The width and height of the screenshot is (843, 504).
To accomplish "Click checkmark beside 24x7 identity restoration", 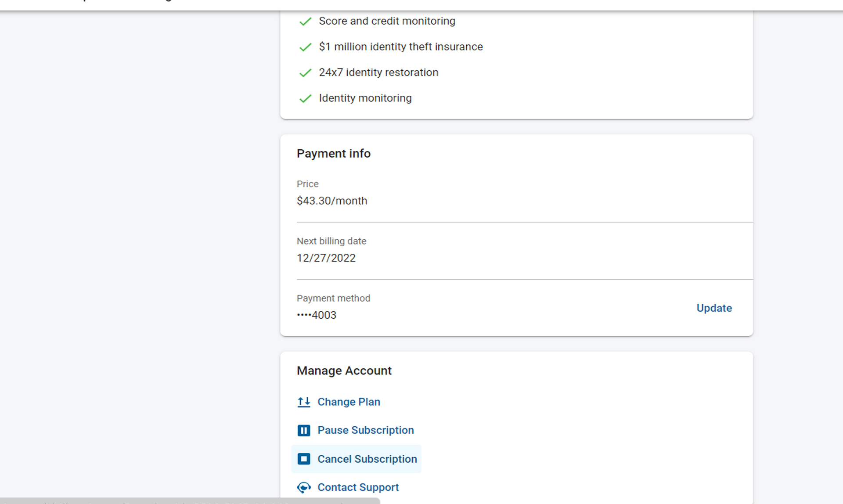I will 305,73.
